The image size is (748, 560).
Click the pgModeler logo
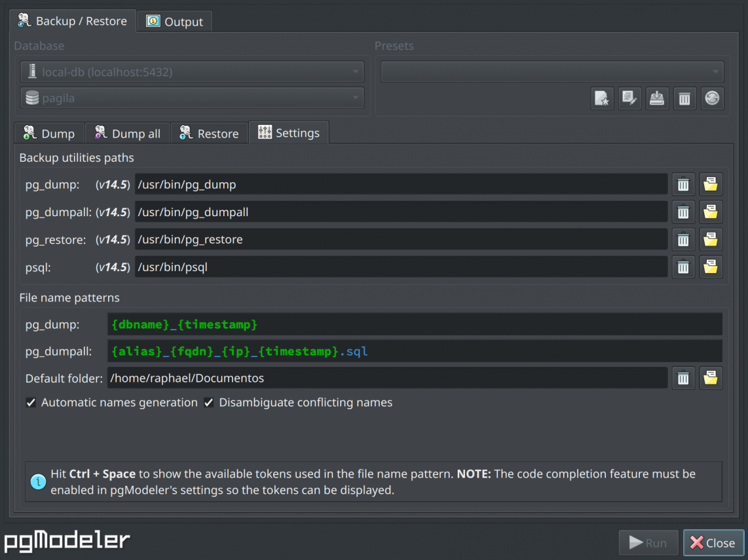(67, 541)
